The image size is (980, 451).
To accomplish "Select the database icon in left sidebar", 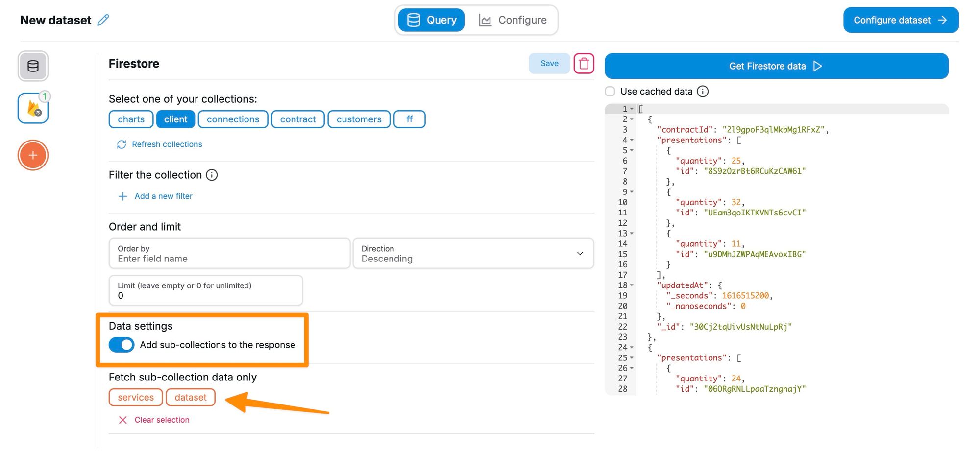I will pyautogui.click(x=33, y=66).
